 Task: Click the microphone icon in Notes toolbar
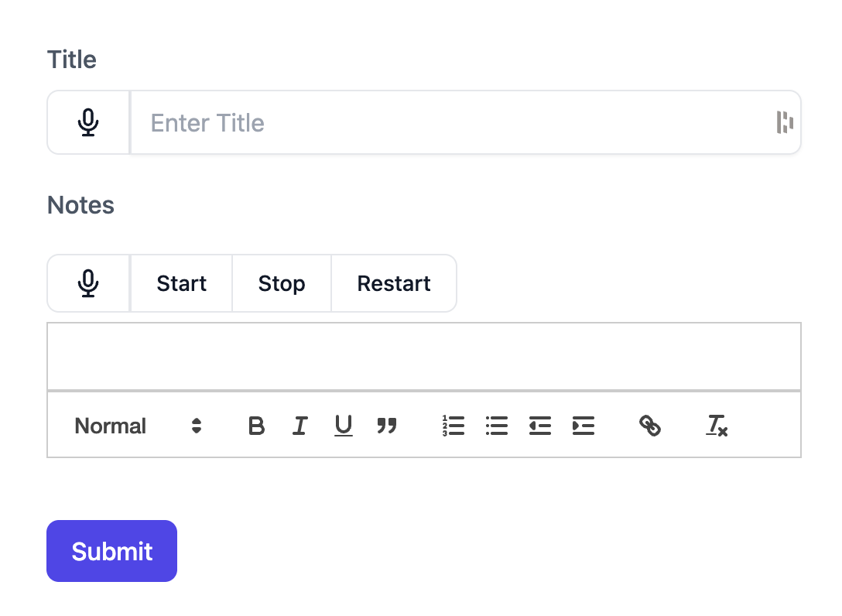(x=89, y=283)
